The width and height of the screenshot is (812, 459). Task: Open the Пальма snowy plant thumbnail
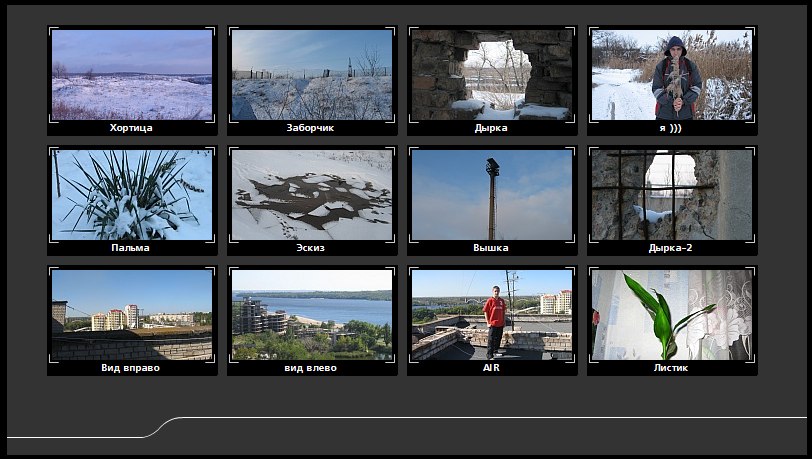pos(132,195)
